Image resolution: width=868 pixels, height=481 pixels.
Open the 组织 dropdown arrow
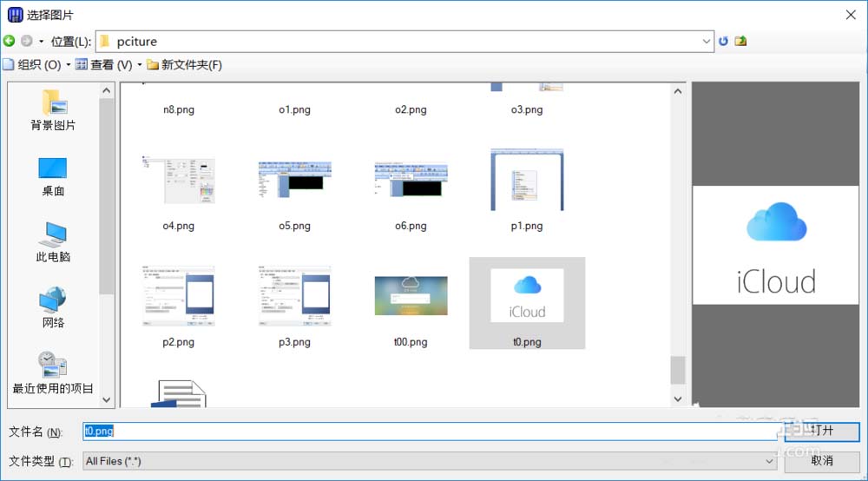point(68,65)
